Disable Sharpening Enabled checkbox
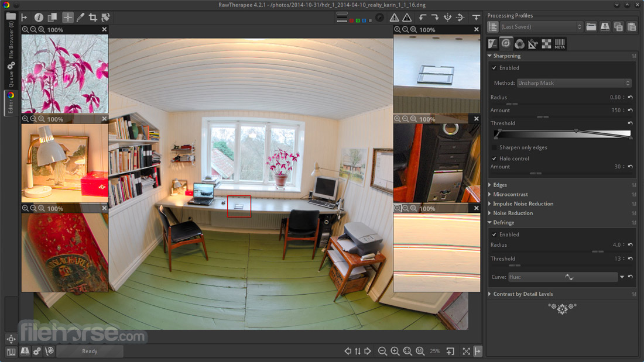 [x=494, y=68]
